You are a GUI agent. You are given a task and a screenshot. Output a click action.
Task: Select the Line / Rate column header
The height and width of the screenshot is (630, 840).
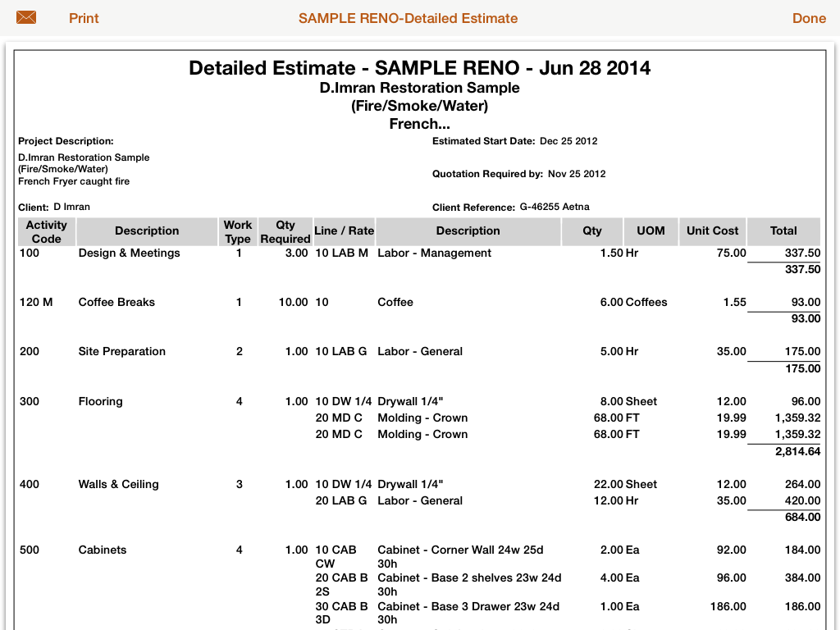[344, 231]
